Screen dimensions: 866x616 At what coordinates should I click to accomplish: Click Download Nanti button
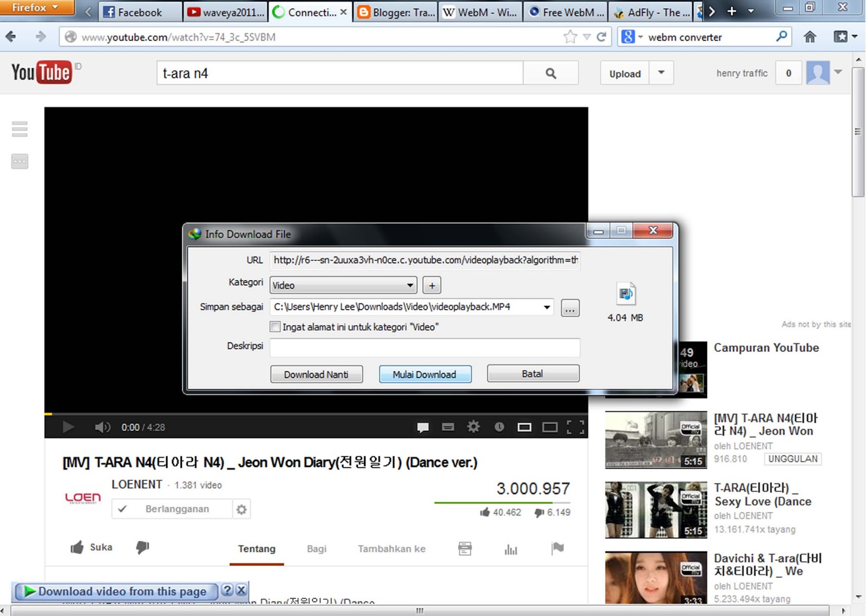(317, 374)
